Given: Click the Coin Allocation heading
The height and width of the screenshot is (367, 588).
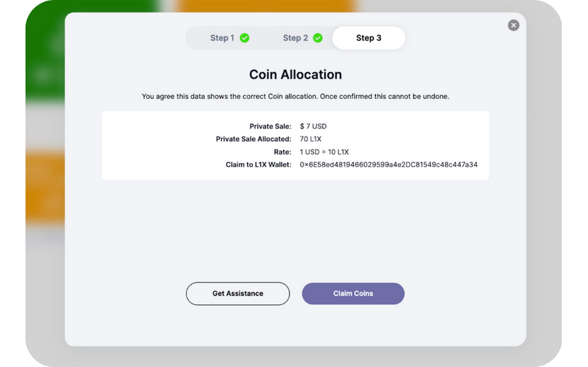Looking at the screenshot, I should (295, 74).
